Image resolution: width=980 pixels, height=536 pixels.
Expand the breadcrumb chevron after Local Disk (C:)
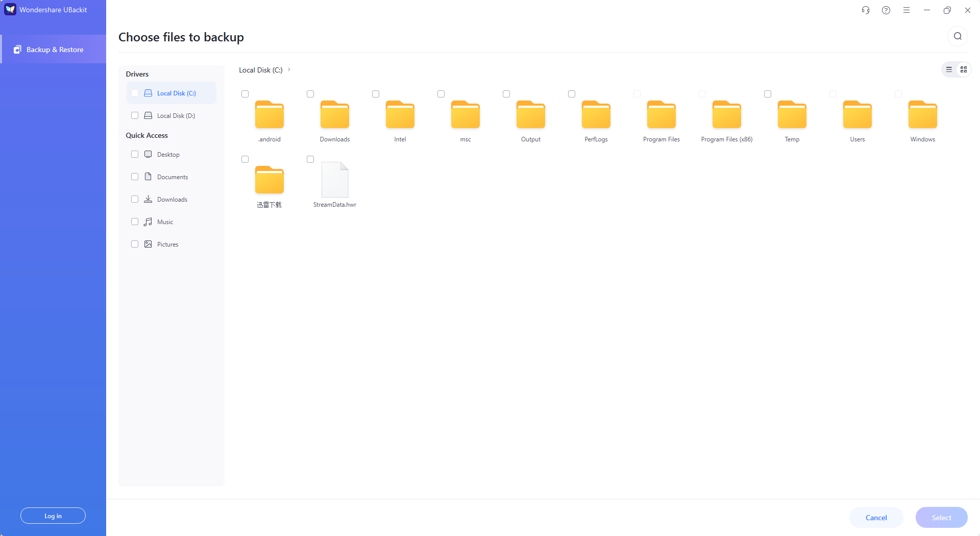[289, 69]
